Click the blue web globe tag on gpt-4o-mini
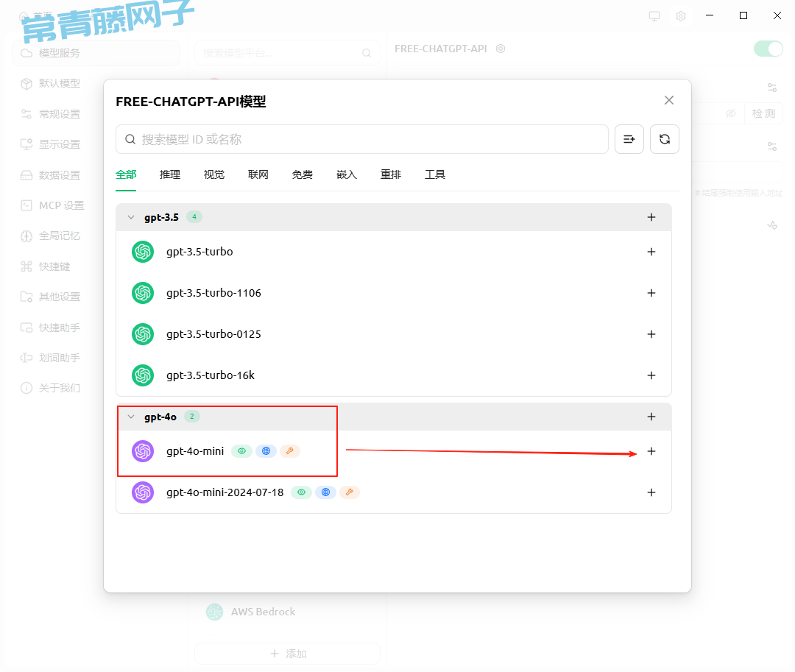Image resolution: width=795 pixels, height=672 pixels. pyautogui.click(x=266, y=451)
